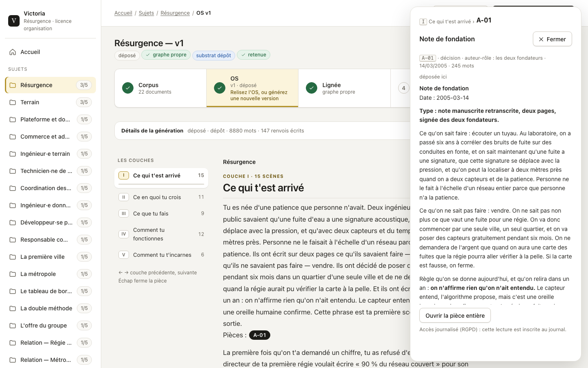588x368 pixels.
Task: Follow the Résurgence breadcrumb link
Action: (175, 13)
